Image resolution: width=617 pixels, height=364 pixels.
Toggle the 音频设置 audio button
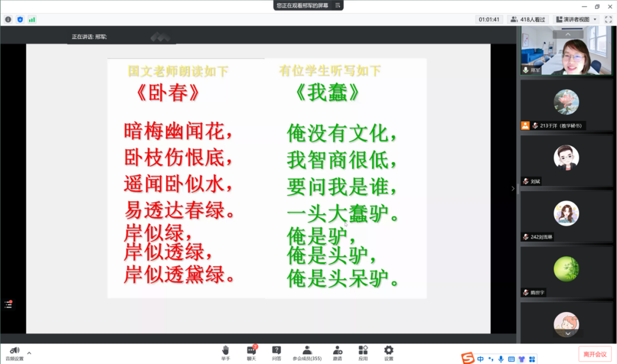tap(15, 353)
